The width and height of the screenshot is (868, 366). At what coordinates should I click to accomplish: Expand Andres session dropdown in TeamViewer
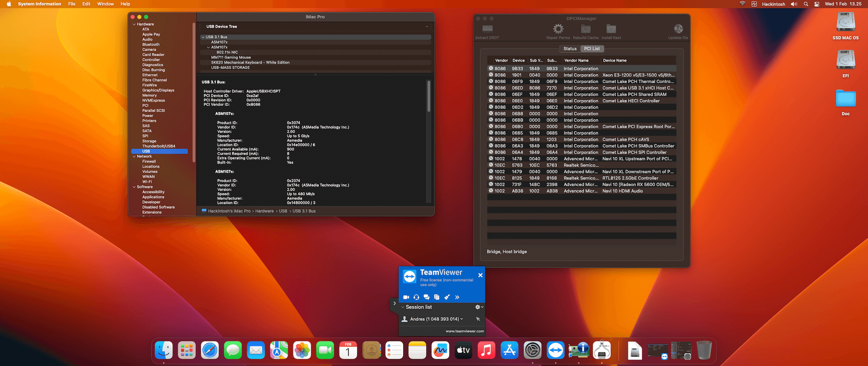point(462,319)
